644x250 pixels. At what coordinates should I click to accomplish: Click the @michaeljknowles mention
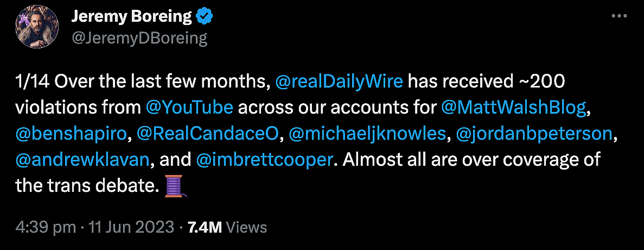tap(368, 134)
